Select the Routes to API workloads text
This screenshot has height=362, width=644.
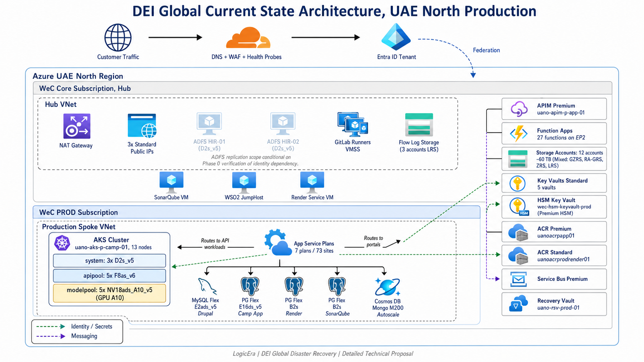coord(215,244)
